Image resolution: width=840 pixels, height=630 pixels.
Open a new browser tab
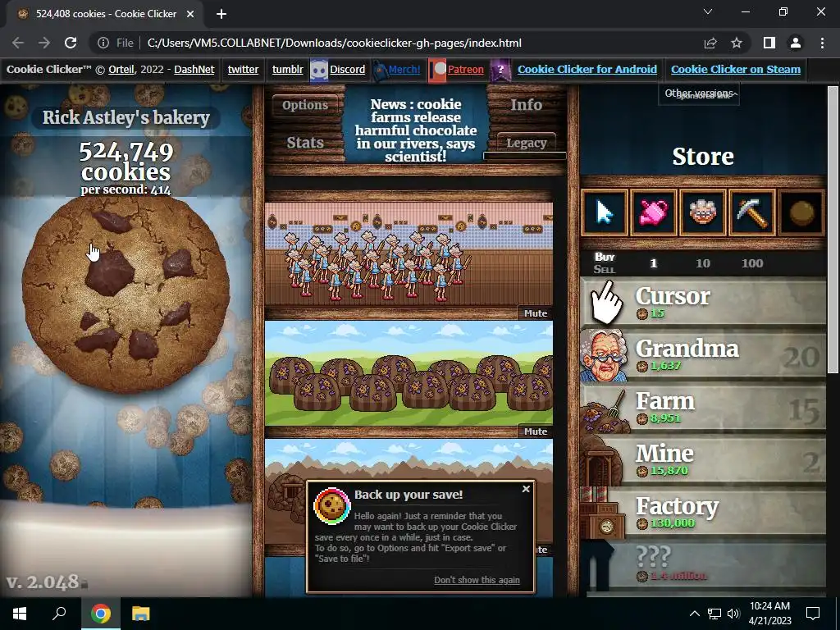click(x=221, y=14)
